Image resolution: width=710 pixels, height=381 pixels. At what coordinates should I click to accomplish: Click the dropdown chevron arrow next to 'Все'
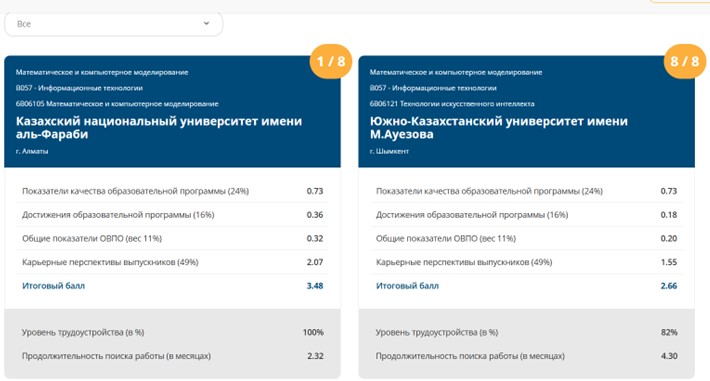(206, 24)
